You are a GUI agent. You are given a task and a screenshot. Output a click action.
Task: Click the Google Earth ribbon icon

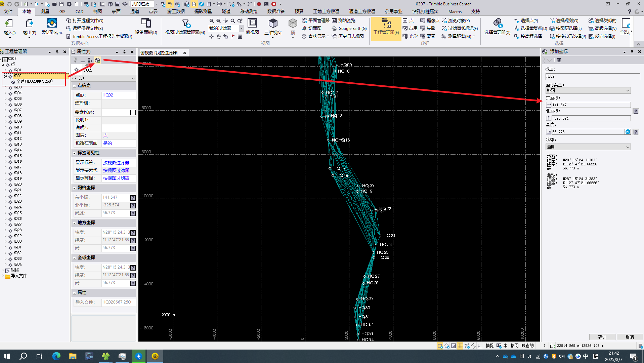click(x=349, y=29)
